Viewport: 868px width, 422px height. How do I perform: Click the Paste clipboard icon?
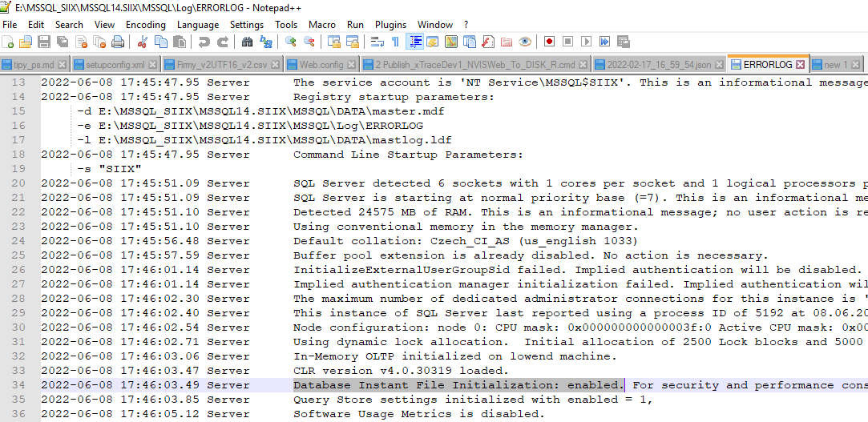179,42
